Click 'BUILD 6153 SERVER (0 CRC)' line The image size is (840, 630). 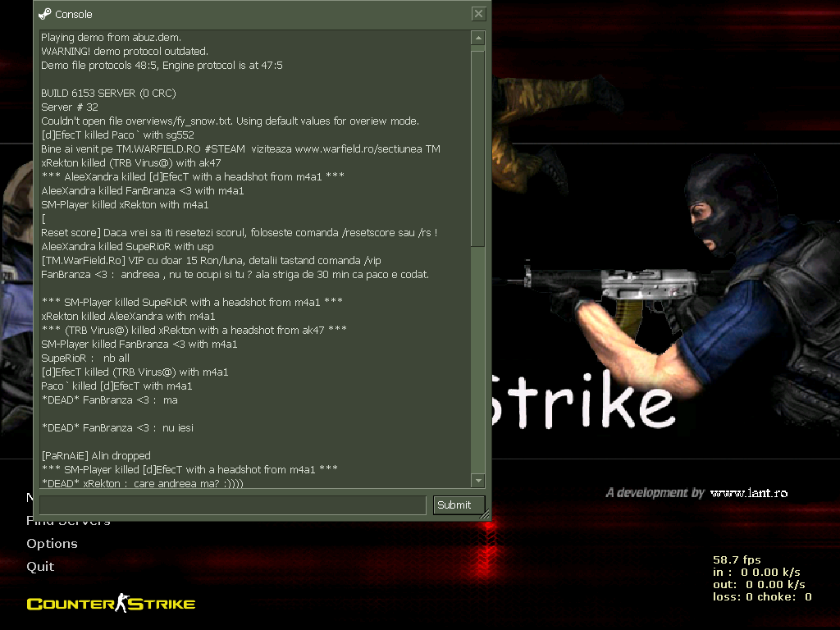(109, 94)
